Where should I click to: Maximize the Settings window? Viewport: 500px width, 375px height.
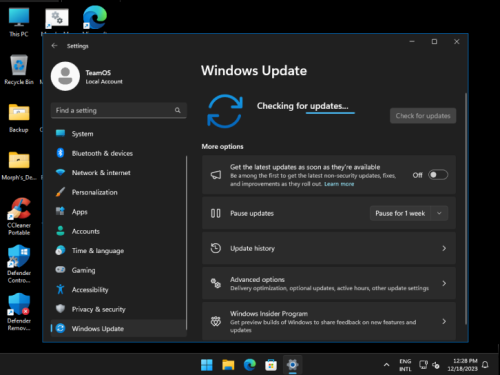click(x=434, y=41)
